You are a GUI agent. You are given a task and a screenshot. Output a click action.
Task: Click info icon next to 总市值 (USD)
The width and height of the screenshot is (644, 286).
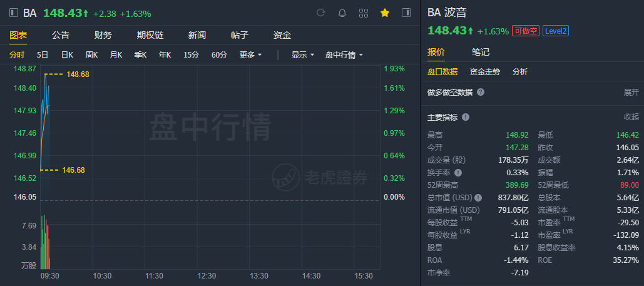point(479,198)
